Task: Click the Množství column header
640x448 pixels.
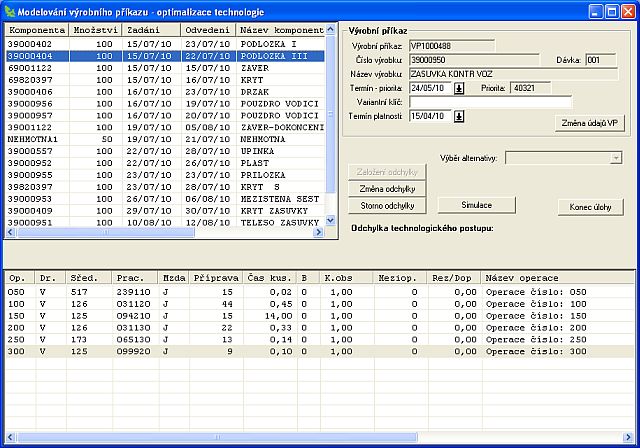Action: click(x=96, y=30)
